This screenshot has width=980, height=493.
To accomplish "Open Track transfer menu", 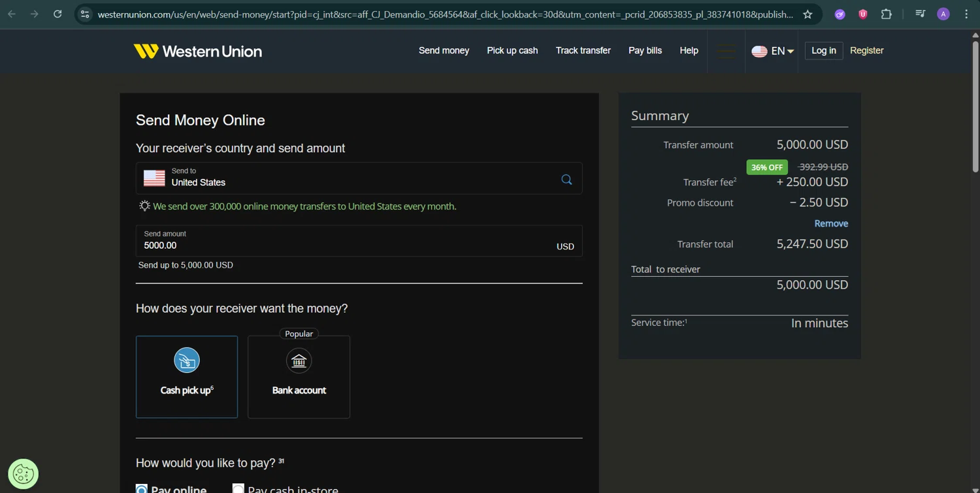I will 583,50.
